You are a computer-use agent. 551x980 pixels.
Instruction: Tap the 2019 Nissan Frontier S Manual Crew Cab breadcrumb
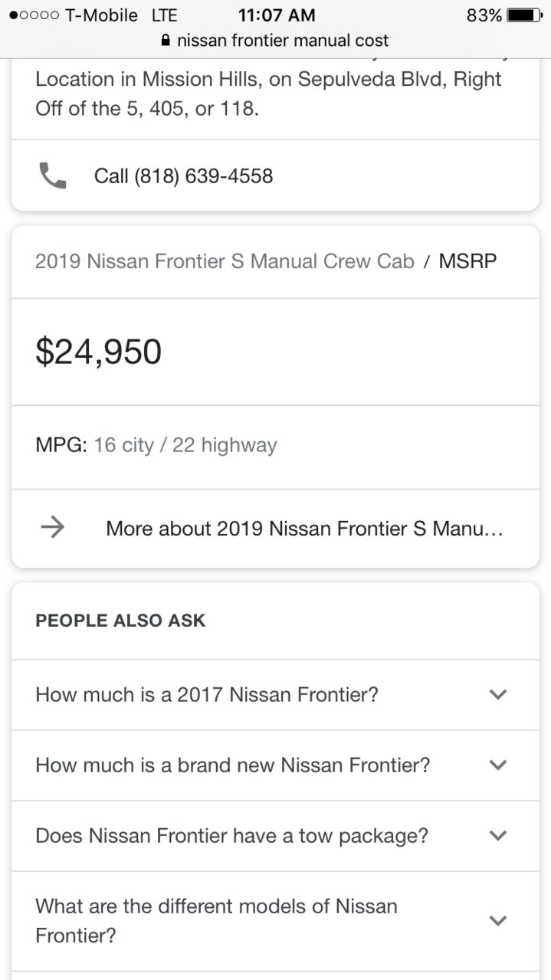(225, 261)
